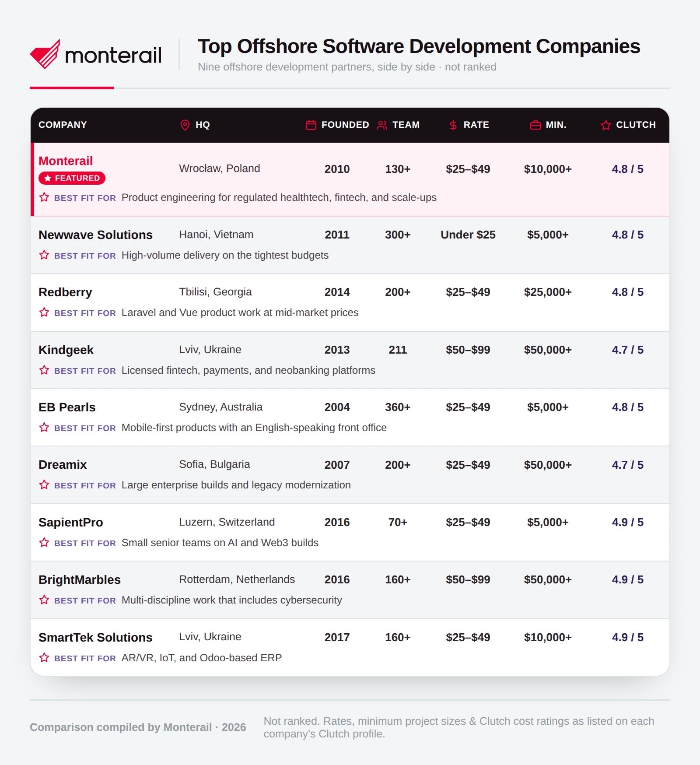The image size is (700, 765).
Task: Click the star icon in SapientPro's best-fit row
Action: click(44, 543)
